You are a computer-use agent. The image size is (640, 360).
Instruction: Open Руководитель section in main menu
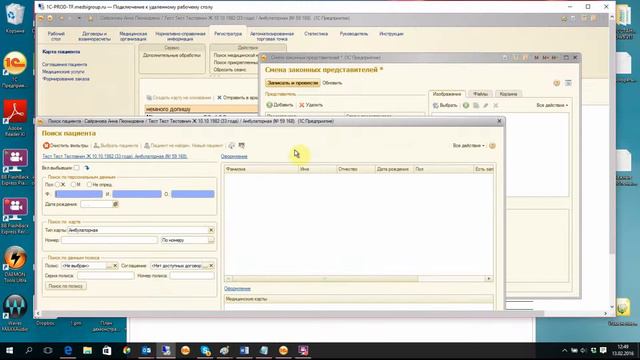[x=354, y=34]
